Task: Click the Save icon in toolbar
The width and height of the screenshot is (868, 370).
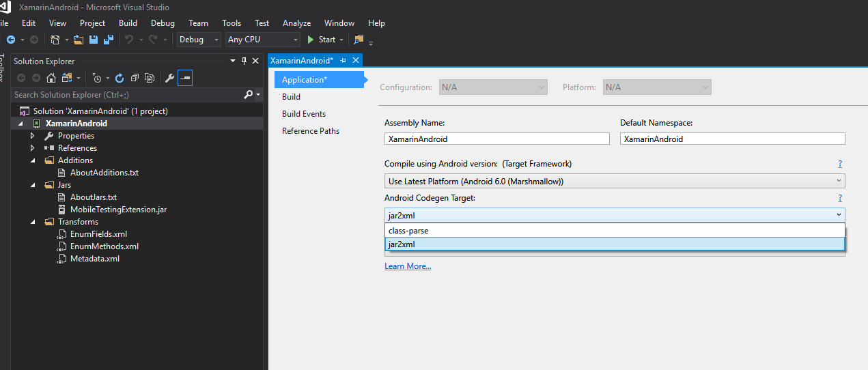Action: tap(94, 40)
